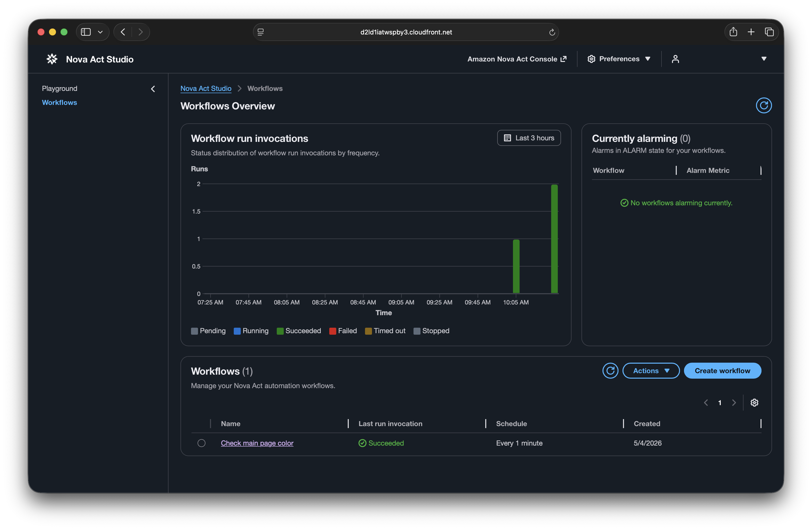Go to previous table page

tap(706, 403)
